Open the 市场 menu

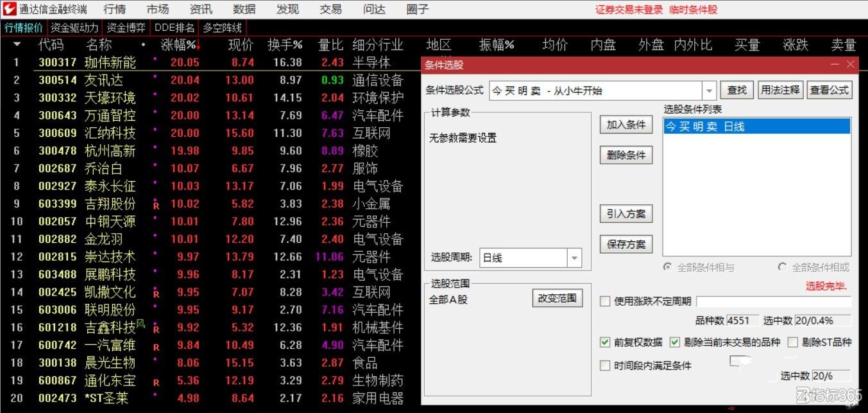[x=157, y=10]
